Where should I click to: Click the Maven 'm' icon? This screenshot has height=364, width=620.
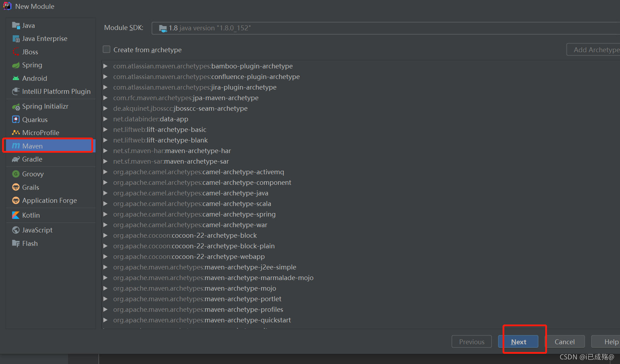(x=16, y=146)
